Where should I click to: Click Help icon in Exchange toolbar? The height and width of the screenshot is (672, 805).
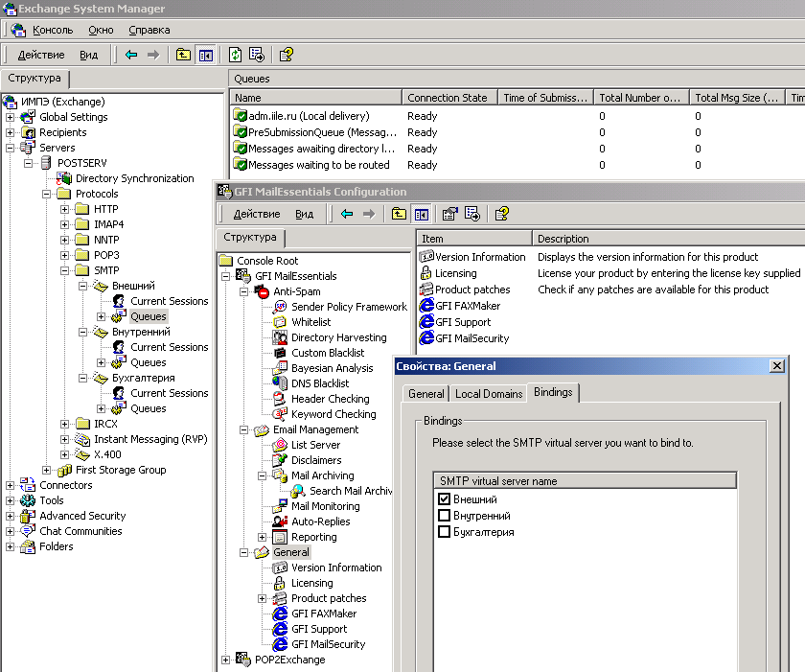pos(287,55)
